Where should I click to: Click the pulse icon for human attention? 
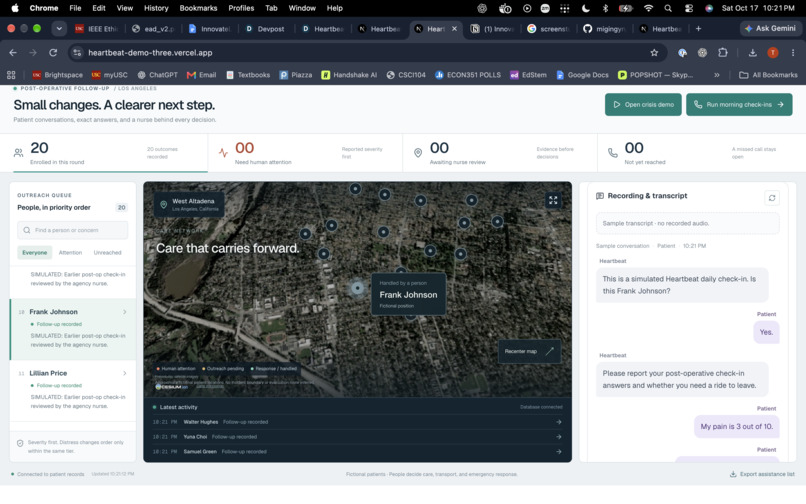(x=223, y=153)
